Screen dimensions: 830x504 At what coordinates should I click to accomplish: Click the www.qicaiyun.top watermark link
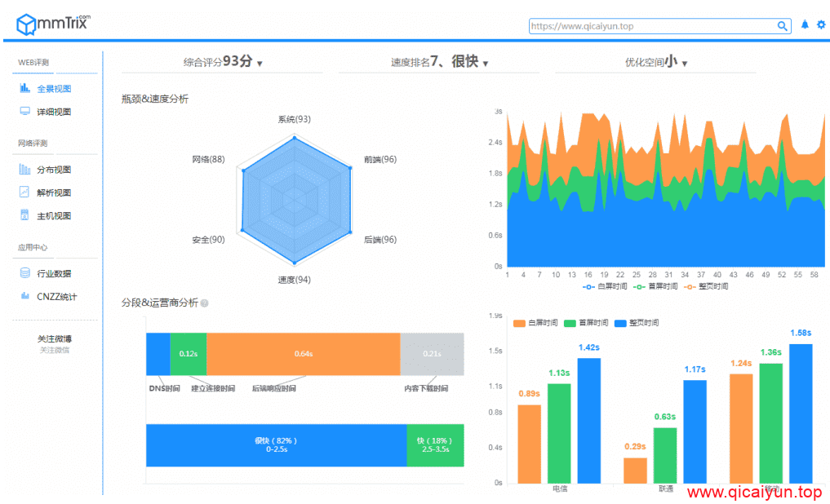(x=754, y=492)
